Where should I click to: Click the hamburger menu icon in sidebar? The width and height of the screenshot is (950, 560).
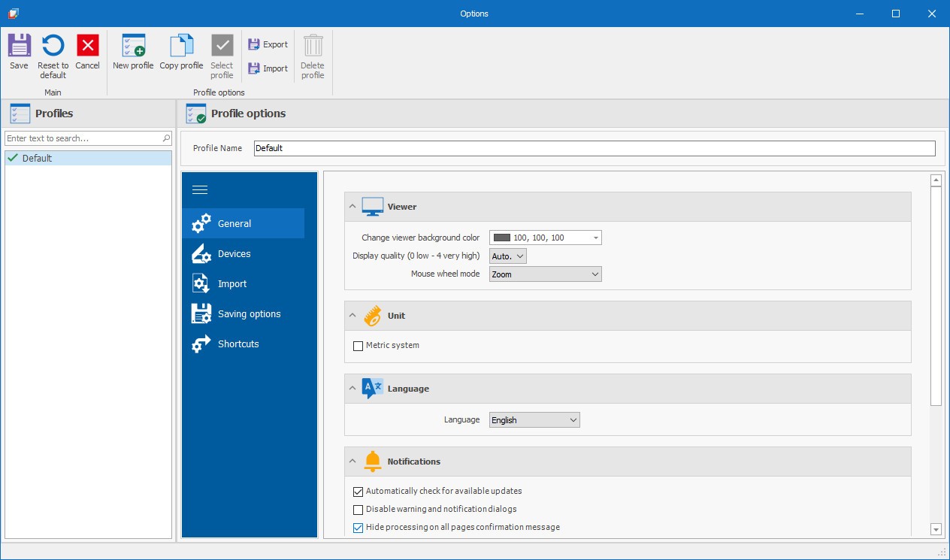click(x=200, y=189)
